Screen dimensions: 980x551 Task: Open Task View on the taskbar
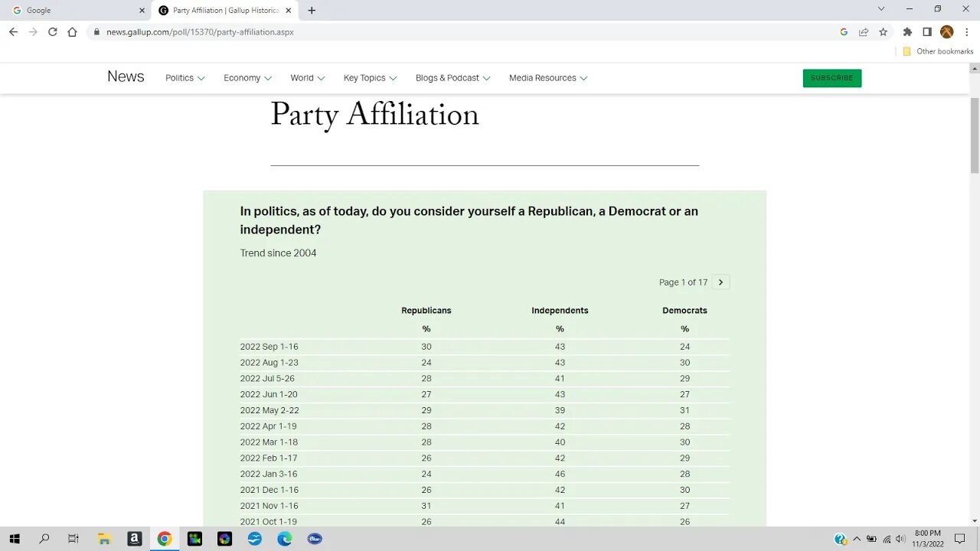pos(73,539)
